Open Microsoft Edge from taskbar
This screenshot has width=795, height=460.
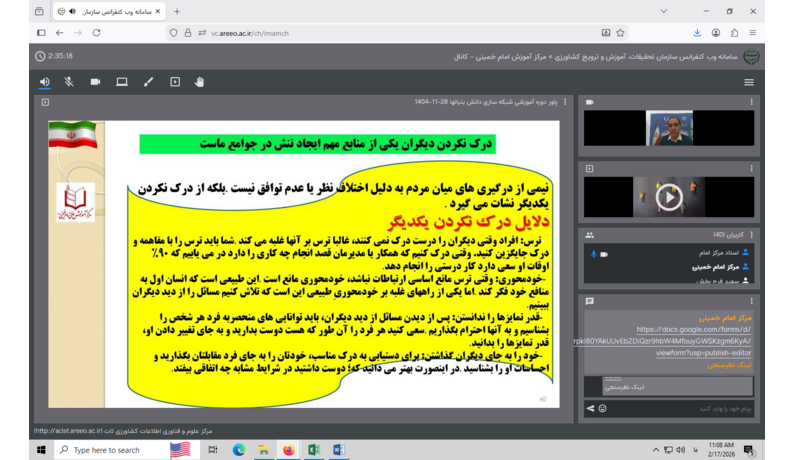tap(239, 450)
